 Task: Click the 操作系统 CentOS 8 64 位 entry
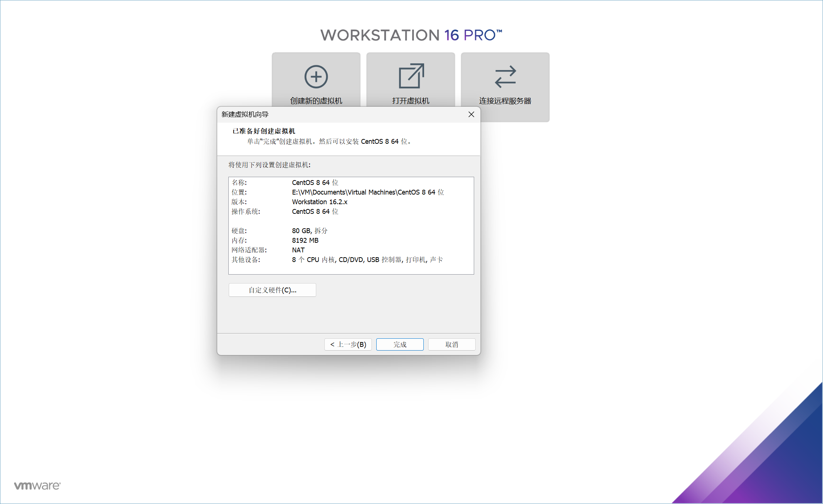[x=315, y=211]
